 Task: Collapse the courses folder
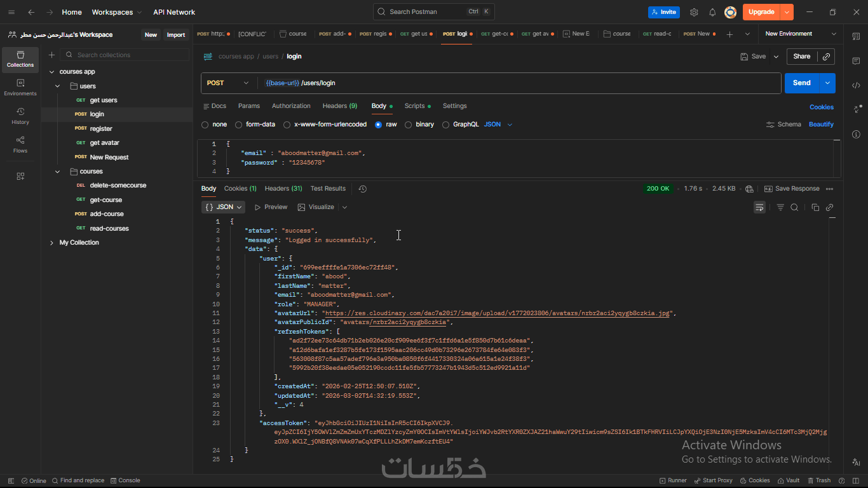pyautogui.click(x=58, y=172)
